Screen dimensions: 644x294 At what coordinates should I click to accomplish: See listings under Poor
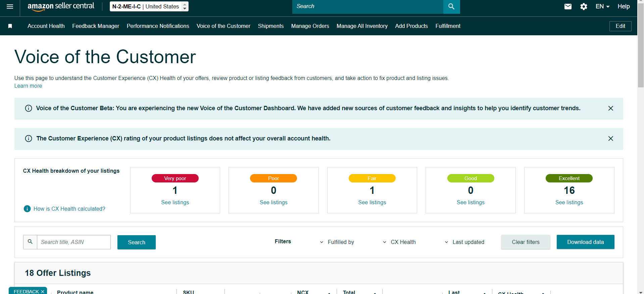274,202
